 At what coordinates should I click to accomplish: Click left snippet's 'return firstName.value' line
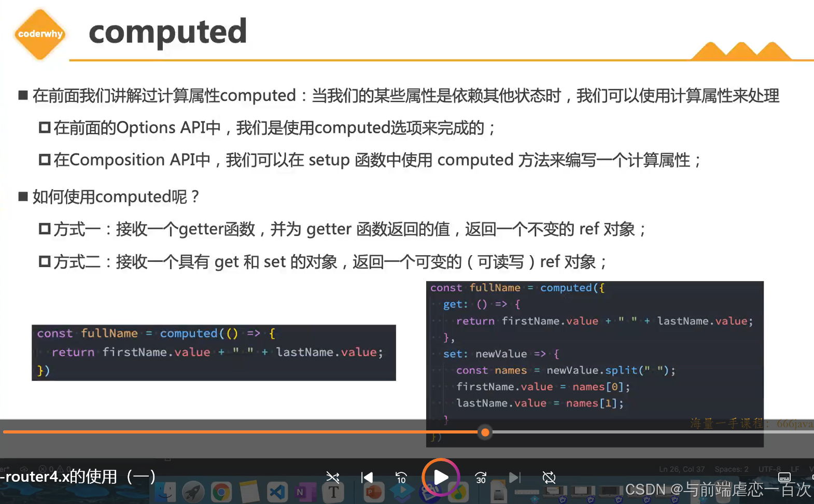(x=217, y=352)
